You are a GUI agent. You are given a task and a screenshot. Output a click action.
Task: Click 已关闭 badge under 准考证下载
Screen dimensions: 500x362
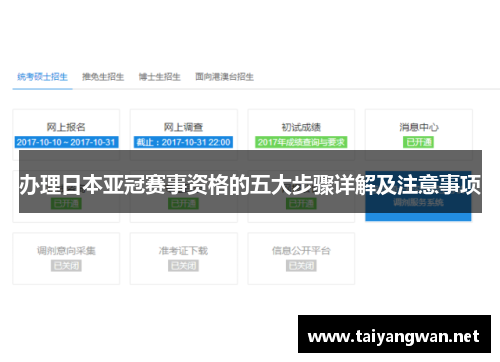(183, 266)
